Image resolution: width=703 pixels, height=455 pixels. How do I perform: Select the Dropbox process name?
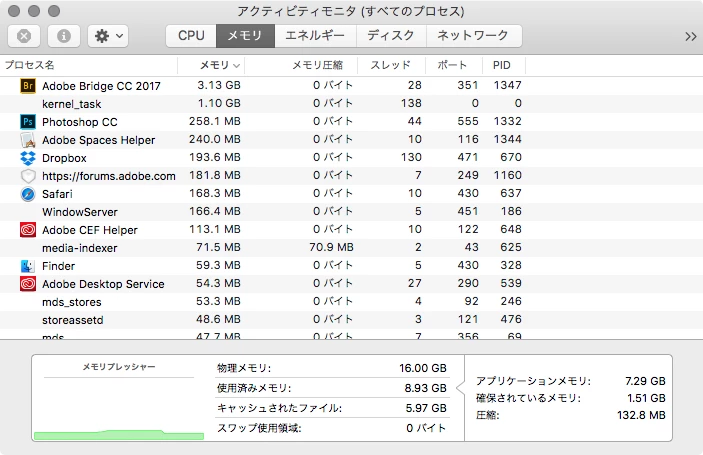[64, 158]
